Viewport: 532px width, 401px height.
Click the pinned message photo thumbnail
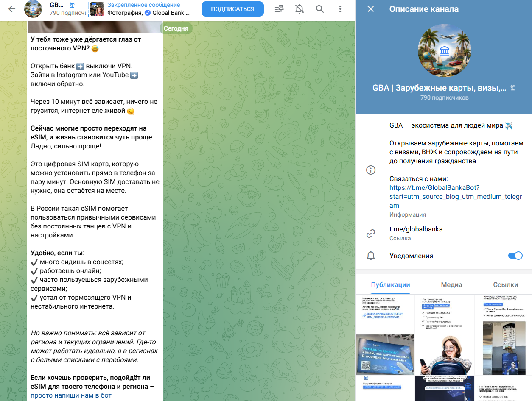click(x=97, y=9)
